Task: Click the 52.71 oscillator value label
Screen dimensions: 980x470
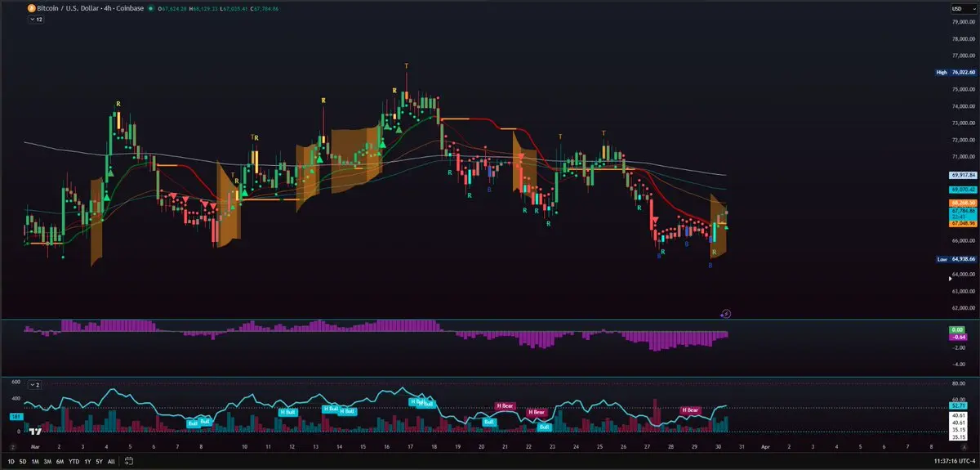Action: pos(958,405)
